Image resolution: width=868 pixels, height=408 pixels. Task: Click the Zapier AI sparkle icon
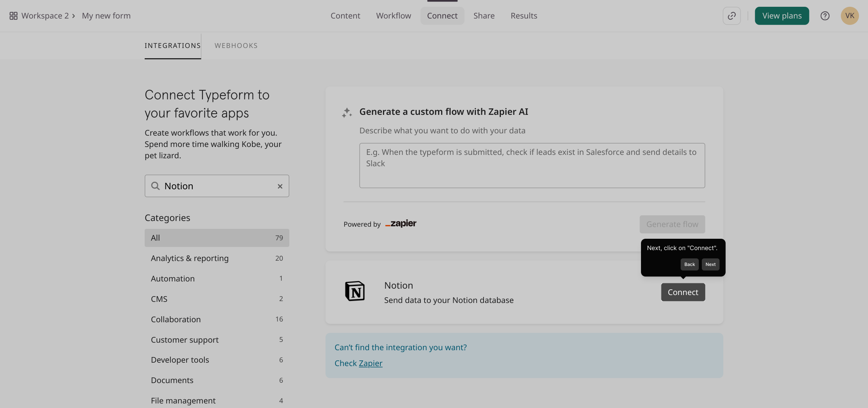point(347,113)
